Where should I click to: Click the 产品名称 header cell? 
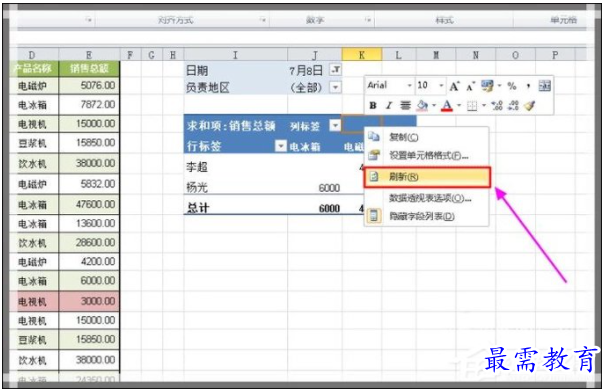click(x=33, y=69)
